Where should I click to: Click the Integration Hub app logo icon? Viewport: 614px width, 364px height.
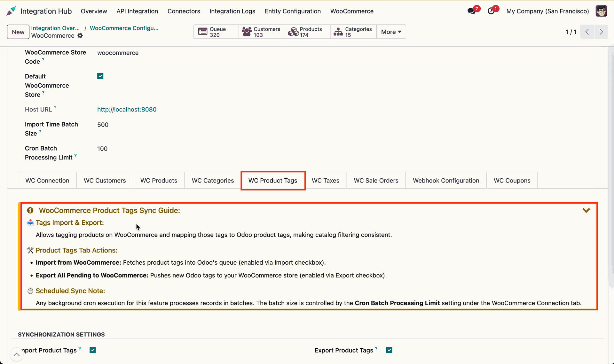pyautogui.click(x=11, y=11)
